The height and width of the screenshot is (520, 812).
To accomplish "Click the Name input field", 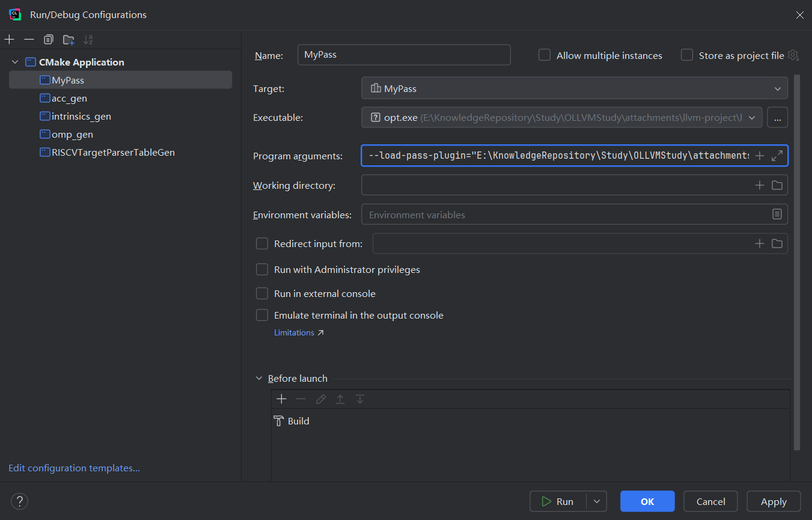I will point(403,55).
